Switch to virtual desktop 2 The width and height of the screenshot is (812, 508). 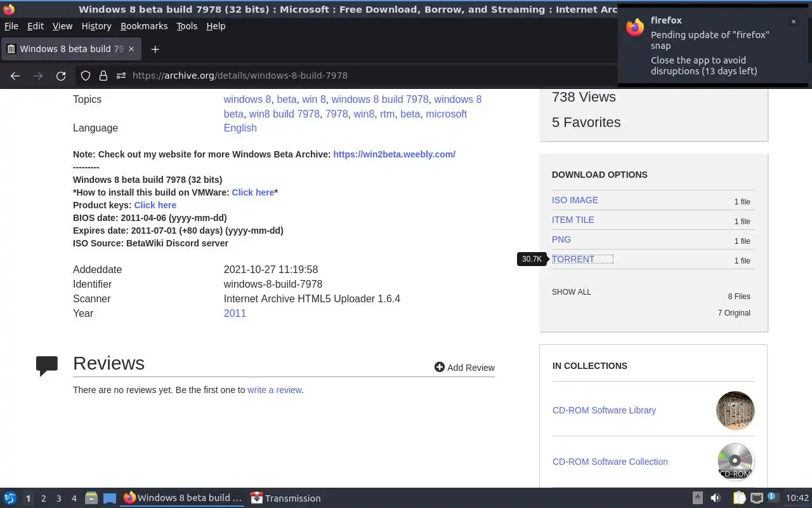[x=43, y=498]
